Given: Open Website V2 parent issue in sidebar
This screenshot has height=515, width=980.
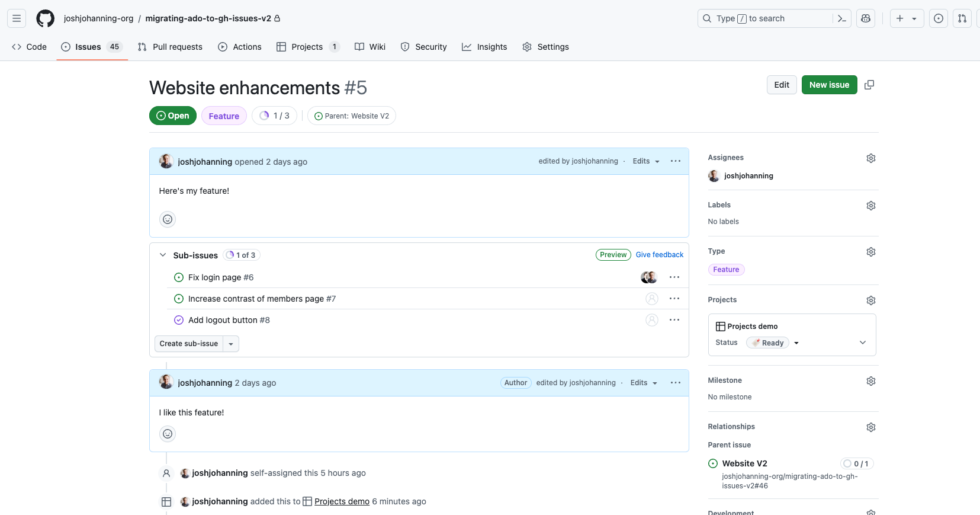Looking at the screenshot, I should (745, 463).
